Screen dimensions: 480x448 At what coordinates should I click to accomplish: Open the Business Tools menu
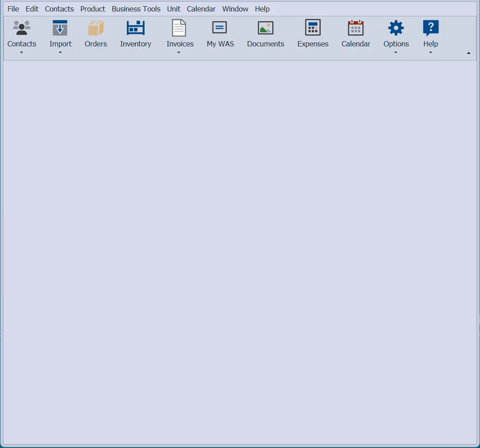136,9
